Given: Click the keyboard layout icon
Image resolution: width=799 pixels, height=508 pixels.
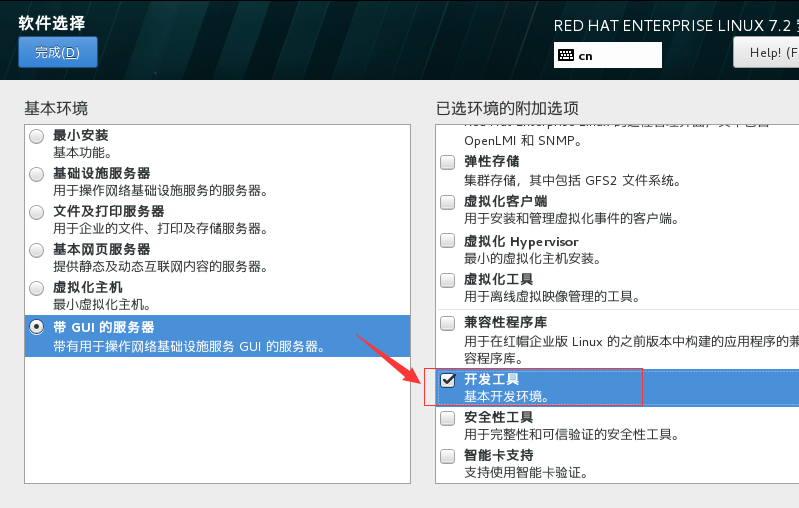Looking at the screenshot, I should tap(566, 55).
